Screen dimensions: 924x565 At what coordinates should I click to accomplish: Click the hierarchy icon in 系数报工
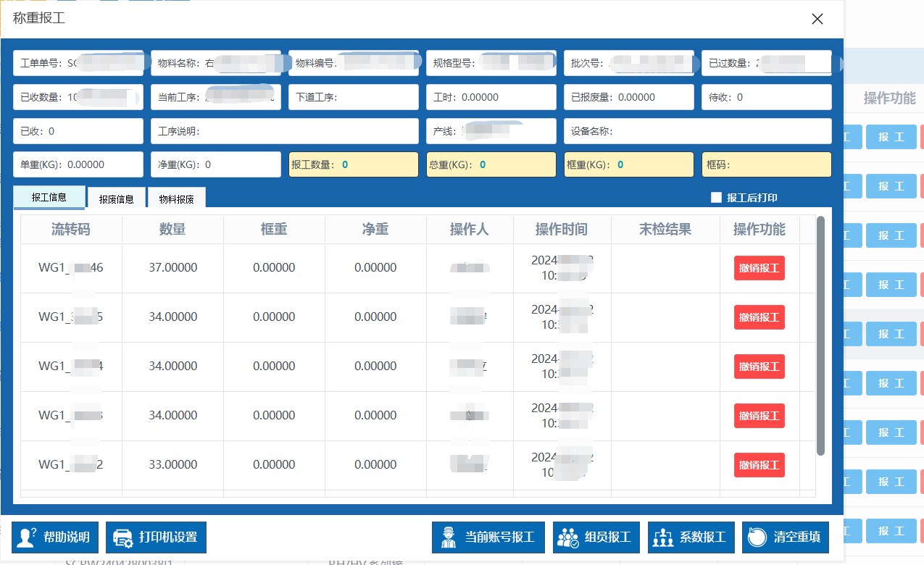[663, 537]
